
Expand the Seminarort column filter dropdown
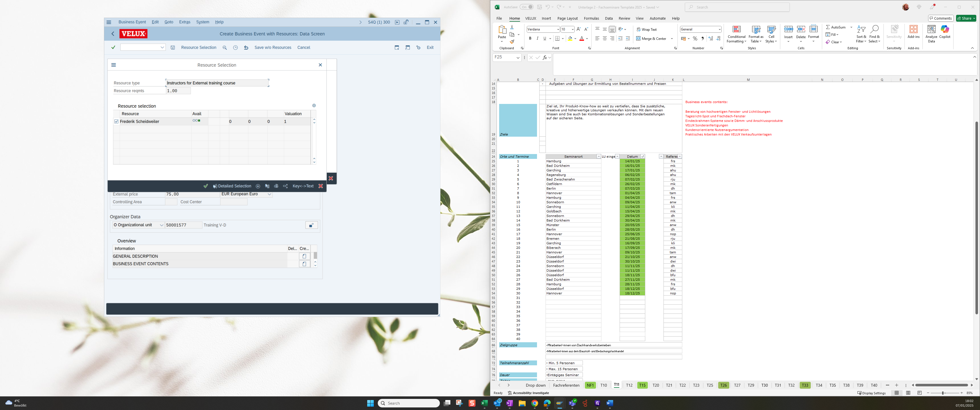[599, 157]
